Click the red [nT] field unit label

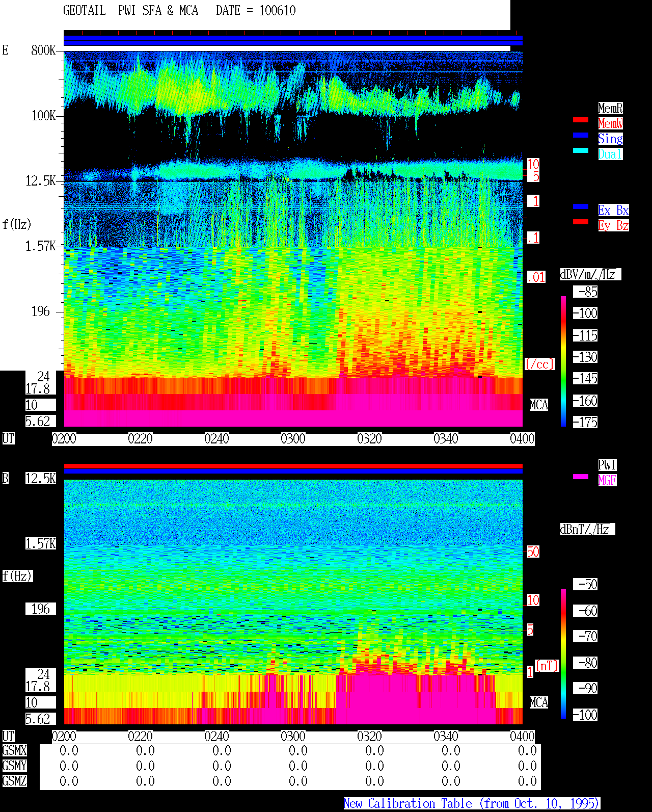pyautogui.click(x=547, y=666)
